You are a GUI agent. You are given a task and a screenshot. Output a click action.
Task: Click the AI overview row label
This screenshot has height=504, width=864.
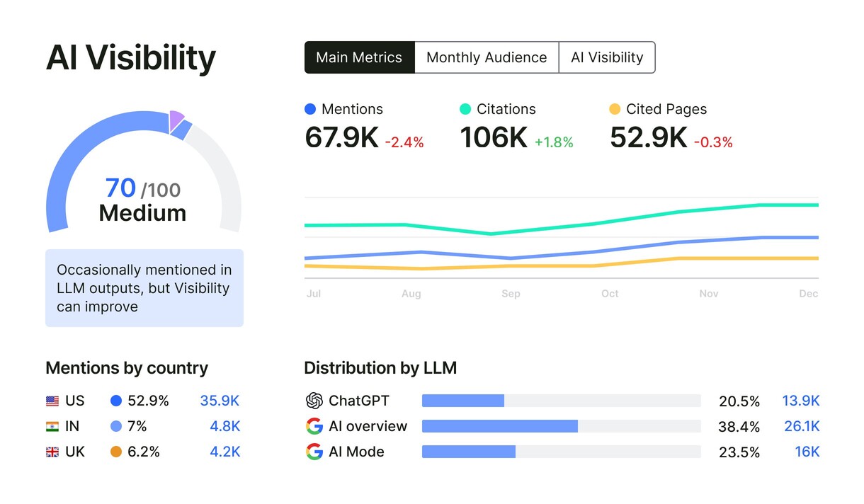[x=368, y=426]
